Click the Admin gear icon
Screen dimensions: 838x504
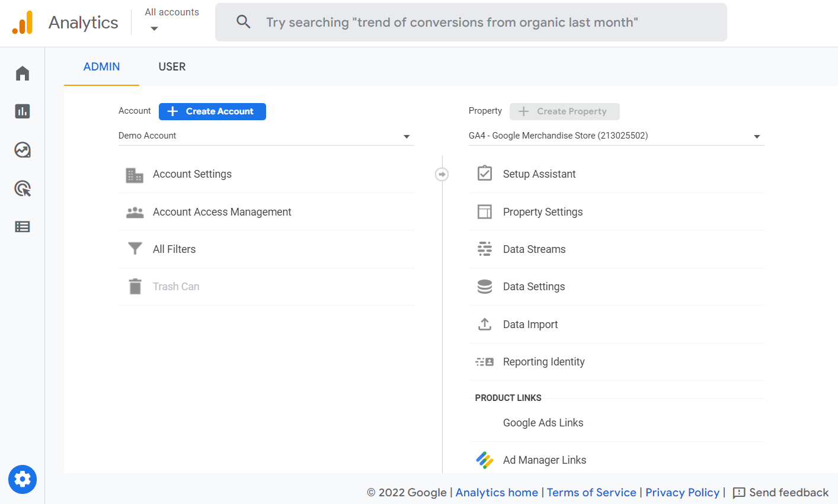[23, 479]
